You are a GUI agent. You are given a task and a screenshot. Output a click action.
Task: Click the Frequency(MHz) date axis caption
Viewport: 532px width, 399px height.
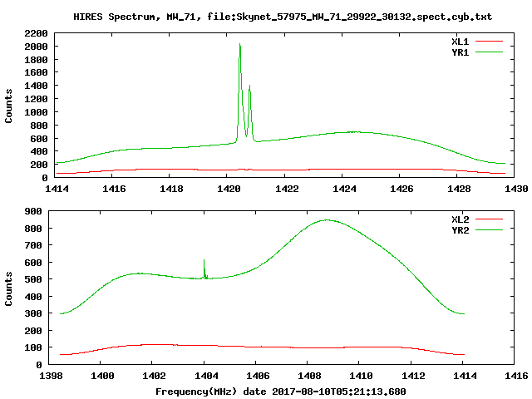(x=281, y=392)
